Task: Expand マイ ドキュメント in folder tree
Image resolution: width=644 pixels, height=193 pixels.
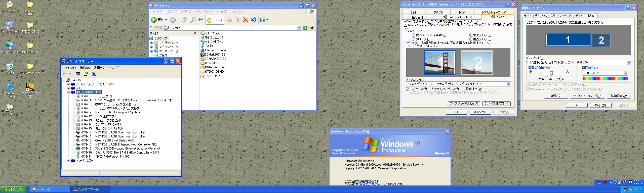Action: (151, 43)
